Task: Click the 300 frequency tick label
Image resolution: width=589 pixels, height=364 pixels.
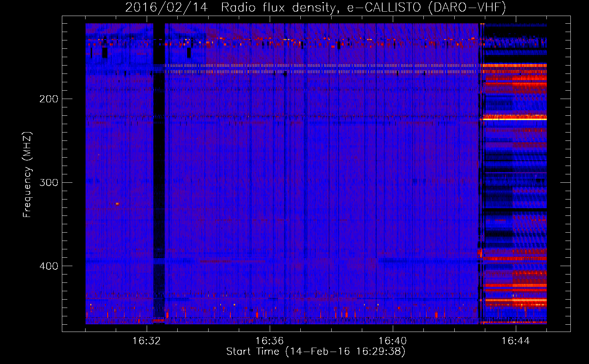Action: (x=49, y=182)
